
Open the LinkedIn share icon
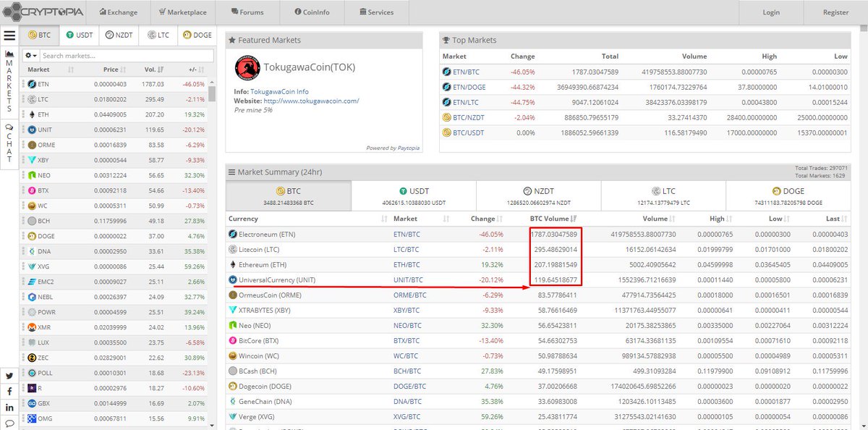pyautogui.click(x=9, y=408)
